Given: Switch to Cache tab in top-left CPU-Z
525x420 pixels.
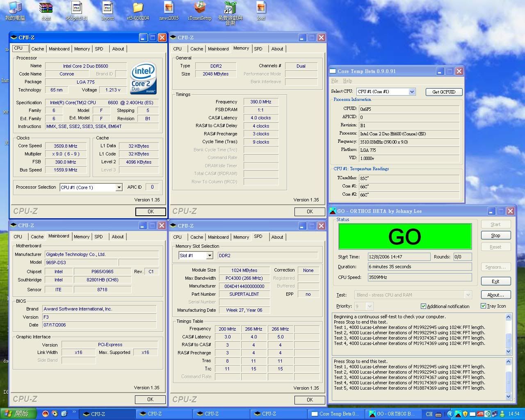Looking at the screenshot, I should pos(37,49).
